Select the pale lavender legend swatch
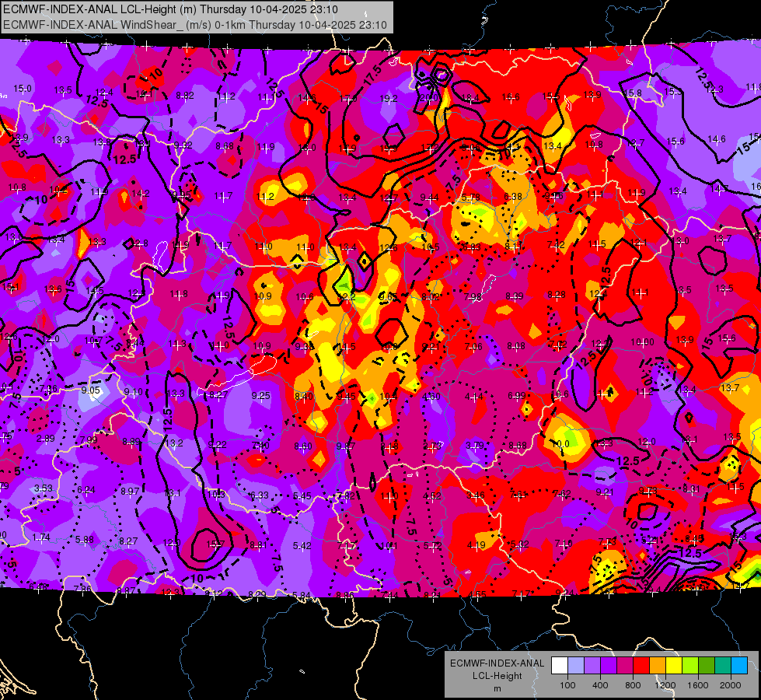This screenshot has height=700, width=761. pyautogui.click(x=575, y=666)
